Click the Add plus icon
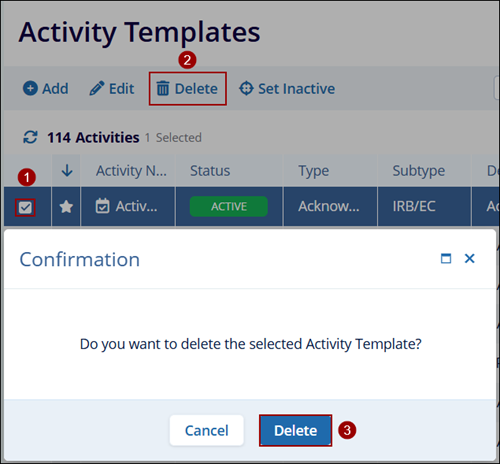 click(x=30, y=89)
